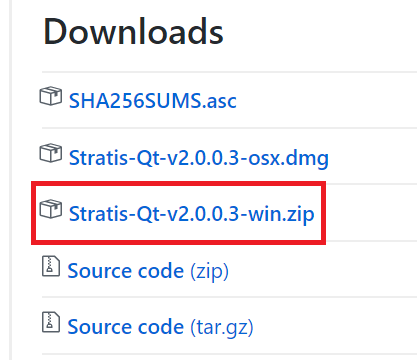Click the Downloads heading
The width and height of the screenshot is (417, 360).
click(x=133, y=32)
